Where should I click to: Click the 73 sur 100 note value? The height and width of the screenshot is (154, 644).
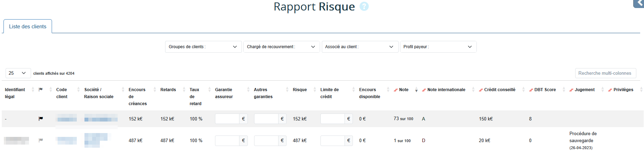click(403, 119)
